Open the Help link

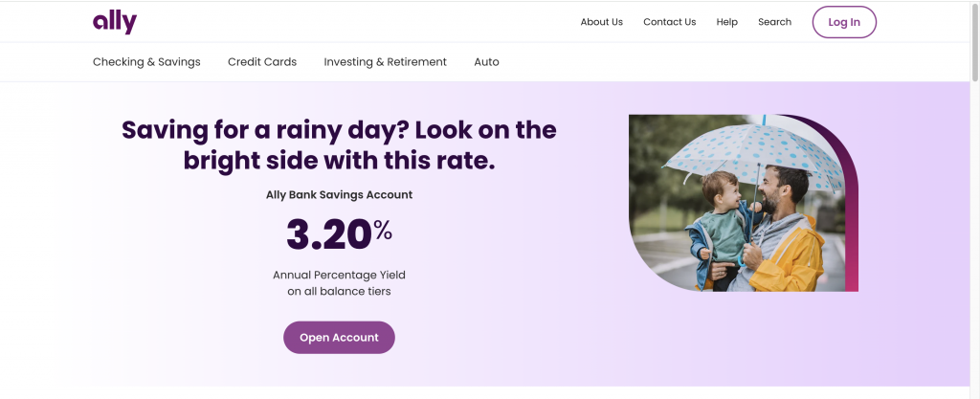point(726,22)
